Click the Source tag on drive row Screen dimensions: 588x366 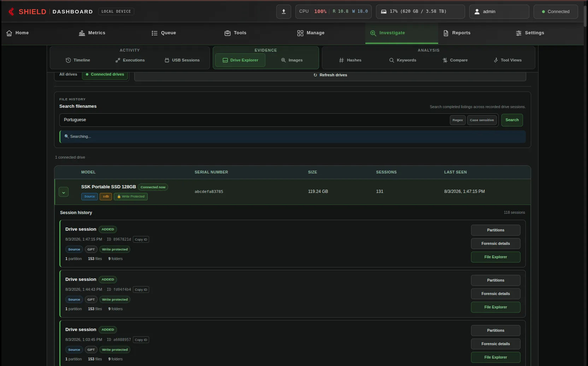[89, 197]
